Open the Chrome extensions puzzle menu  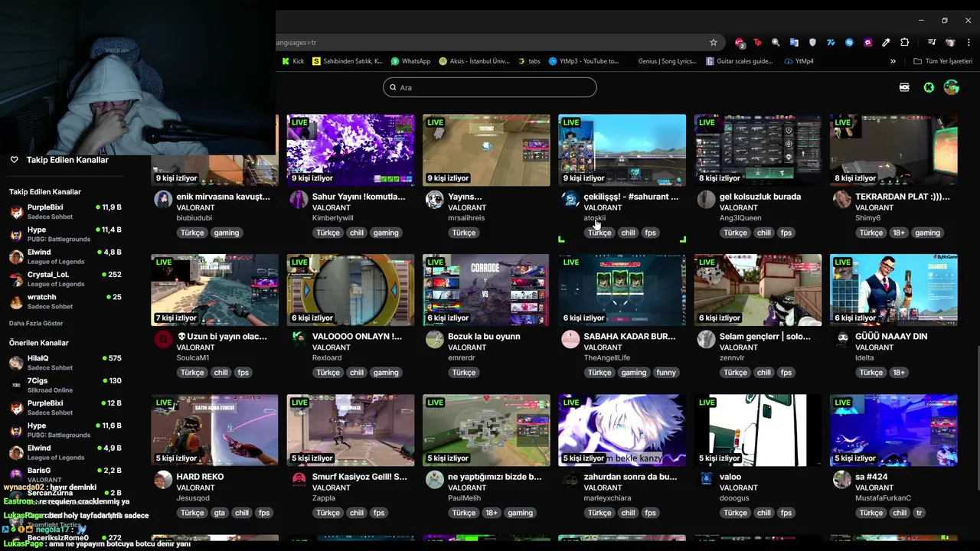click(x=904, y=43)
